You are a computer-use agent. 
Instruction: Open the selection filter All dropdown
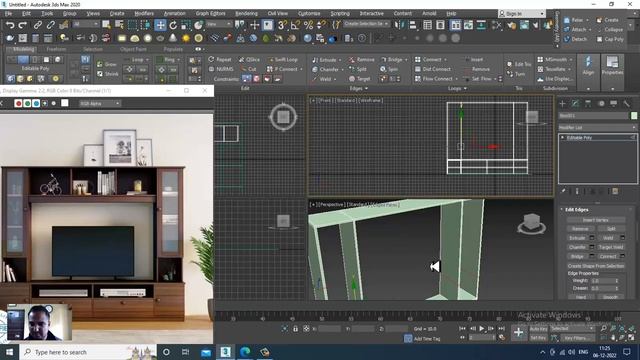(x=85, y=24)
